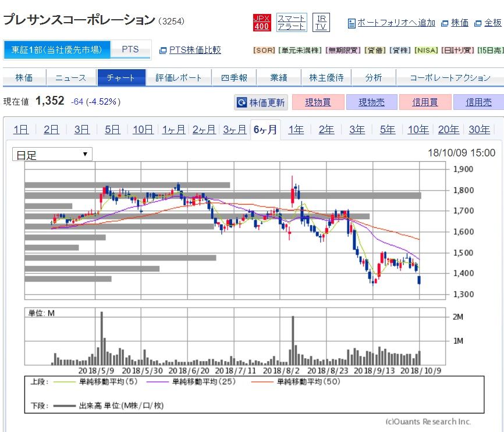Viewport: 504px width, 432px height.
Task: Click the 無期限買 tag label
Action: pyautogui.click(x=343, y=51)
